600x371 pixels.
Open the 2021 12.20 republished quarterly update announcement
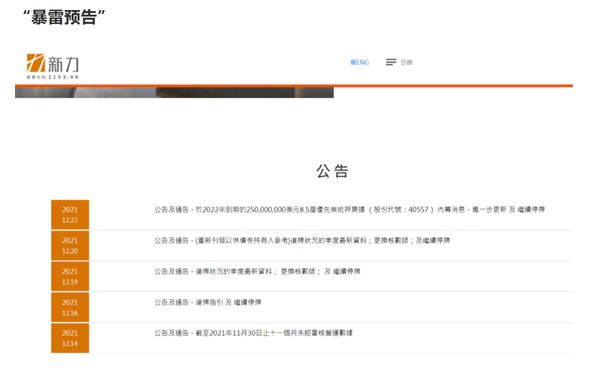pos(302,241)
